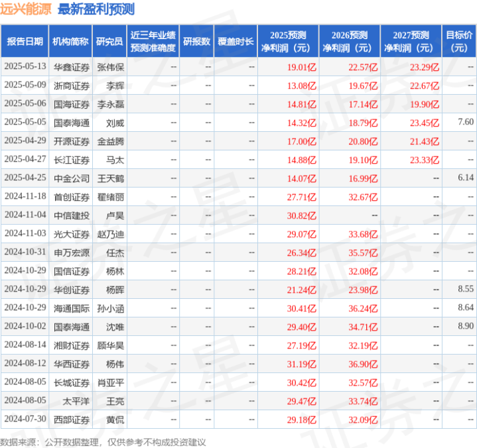Click 浙商证券 institution cell
Image resolution: width=477 pixels, height=448 pixels.
[x=72, y=85]
